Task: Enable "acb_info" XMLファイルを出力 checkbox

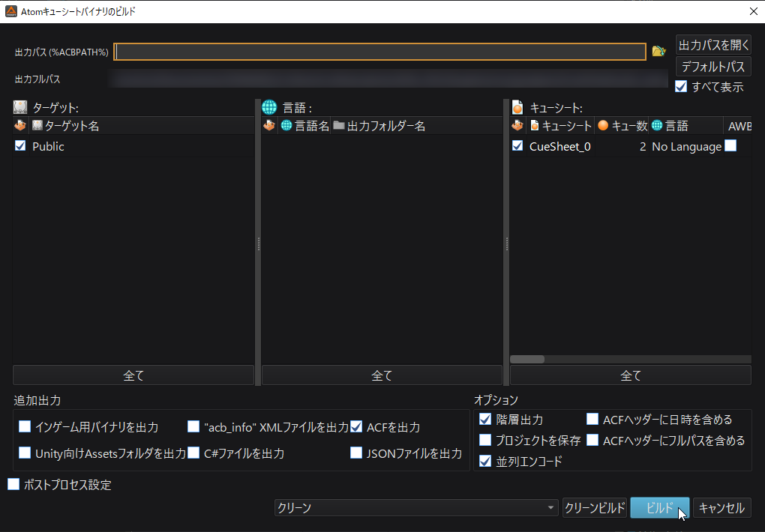Action: (x=193, y=426)
